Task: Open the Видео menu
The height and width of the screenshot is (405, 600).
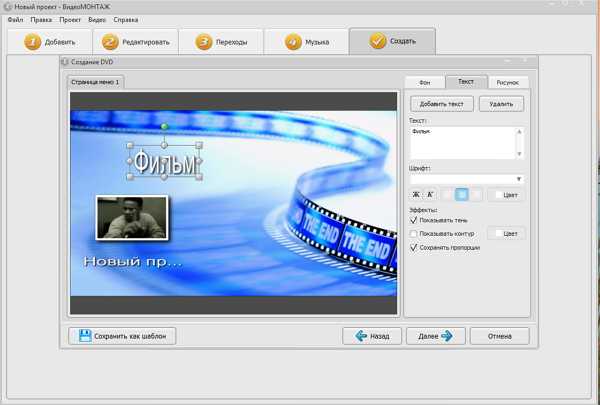Action: (x=97, y=19)
